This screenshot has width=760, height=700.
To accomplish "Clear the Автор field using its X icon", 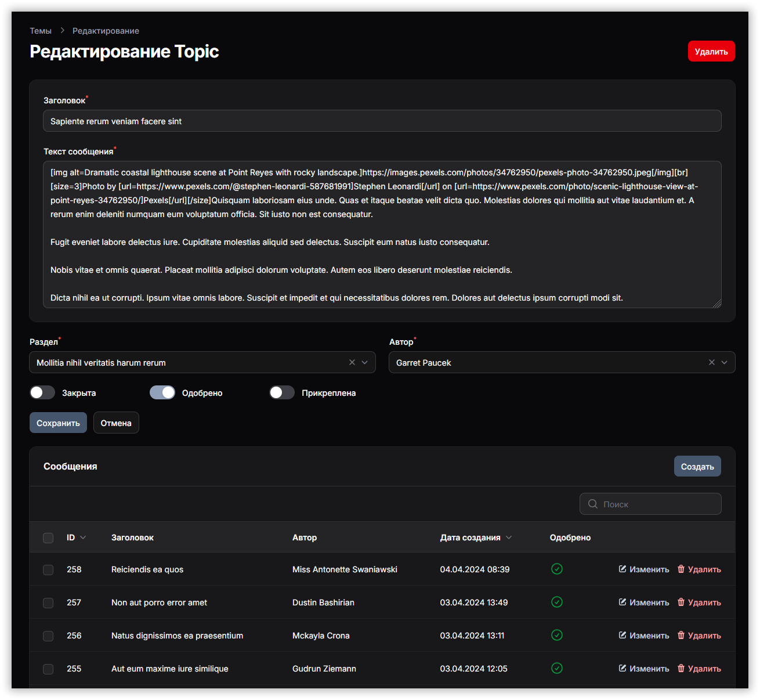I will pyautogui.click(x=711, y=362).
